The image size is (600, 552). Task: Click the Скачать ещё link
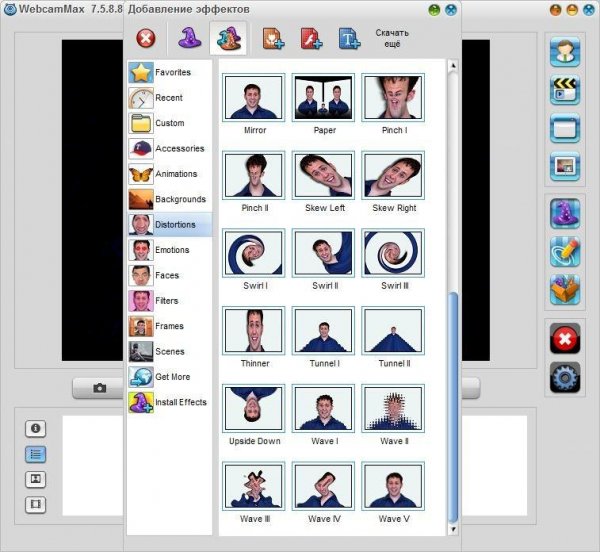392,38
